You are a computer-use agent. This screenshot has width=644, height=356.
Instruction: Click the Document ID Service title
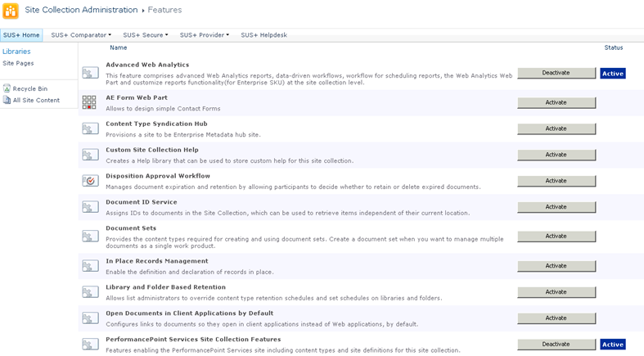[x=142, y=202]
